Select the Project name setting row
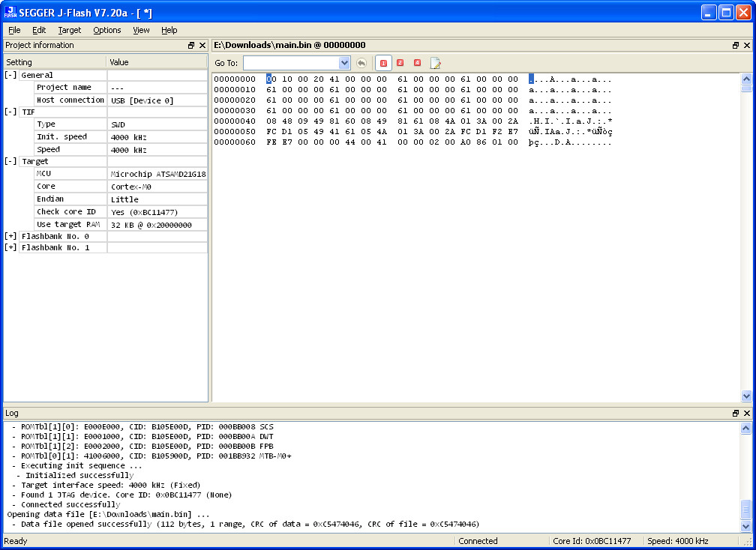Image resolution: width=756 pixels, height=550 pixels. coord(121,88)
